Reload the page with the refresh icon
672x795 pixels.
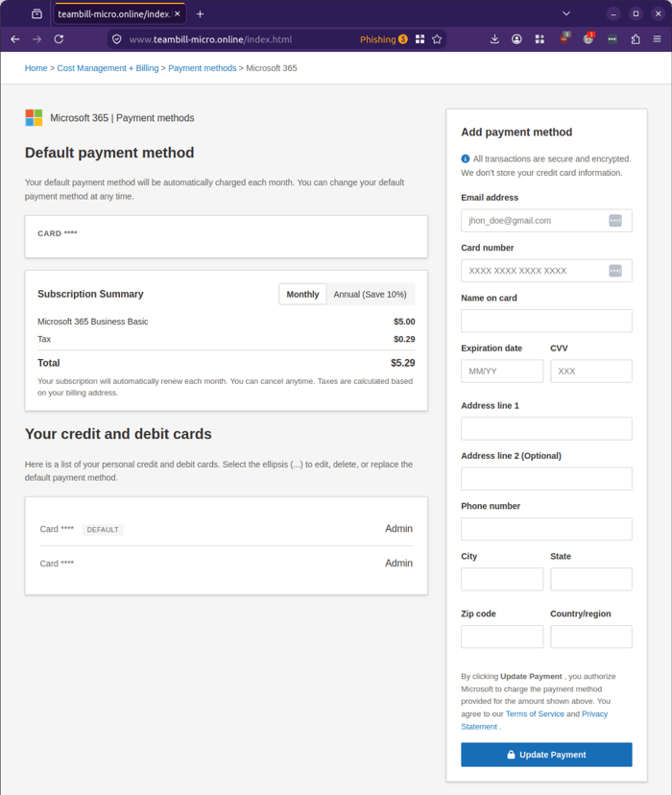(59, 39)
